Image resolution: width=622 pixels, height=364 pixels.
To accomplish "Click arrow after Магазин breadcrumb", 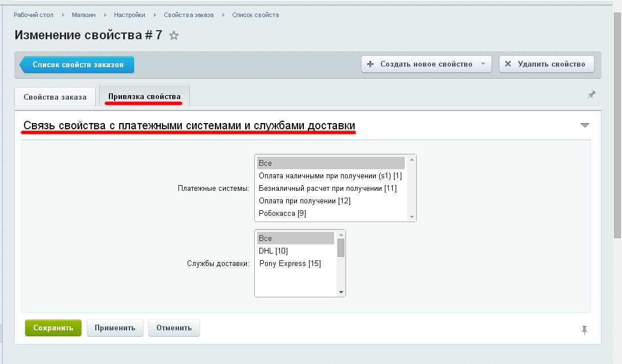I will [105, 15].
